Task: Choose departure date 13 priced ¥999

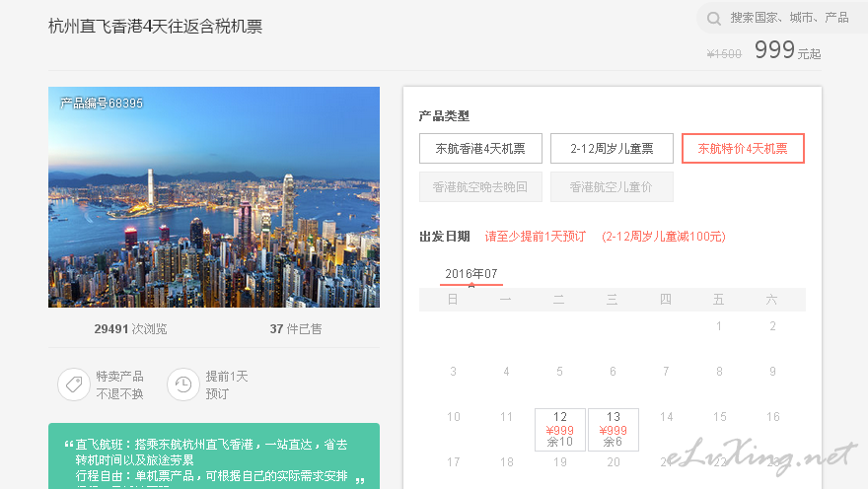Action: click(613, 429)
